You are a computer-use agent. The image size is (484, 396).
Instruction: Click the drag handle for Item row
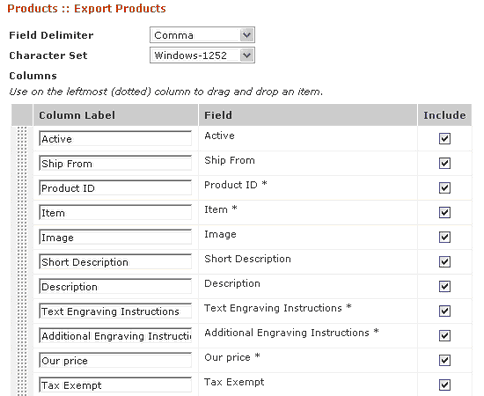(x=22, y=213)
